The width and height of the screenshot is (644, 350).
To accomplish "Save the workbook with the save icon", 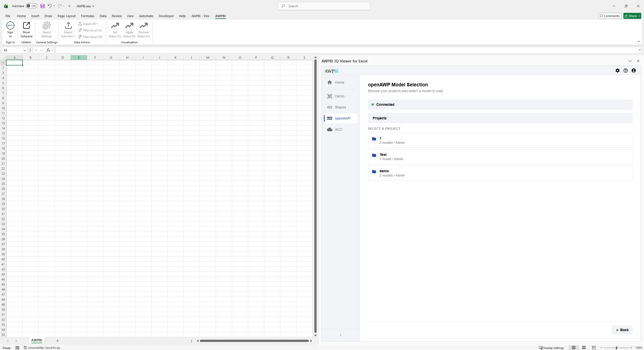I will (x=43, y=6).
